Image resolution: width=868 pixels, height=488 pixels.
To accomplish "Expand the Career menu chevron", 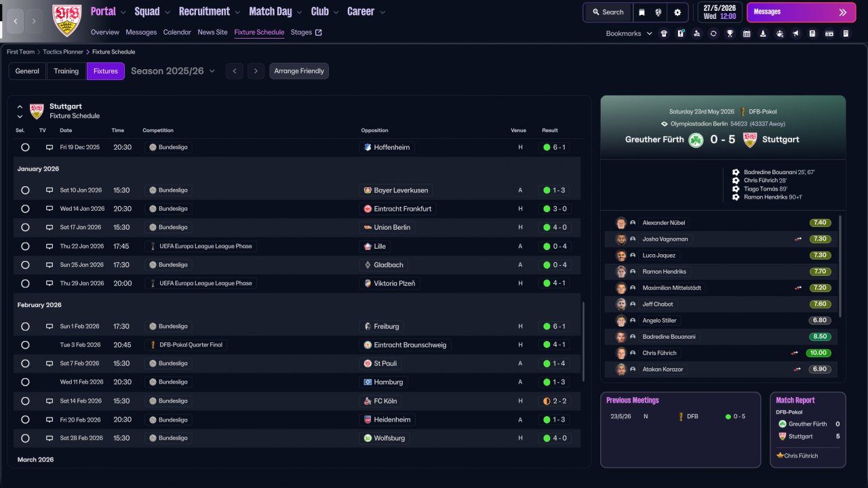I will [x=381, y=12].
